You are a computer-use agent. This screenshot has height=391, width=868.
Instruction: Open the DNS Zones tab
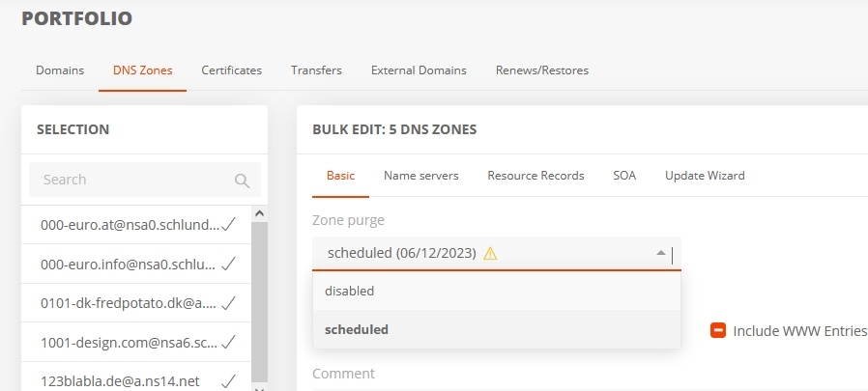pos(143,70)
